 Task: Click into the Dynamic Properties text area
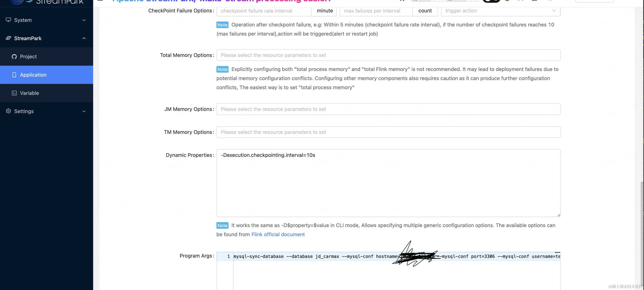(388, 183)
